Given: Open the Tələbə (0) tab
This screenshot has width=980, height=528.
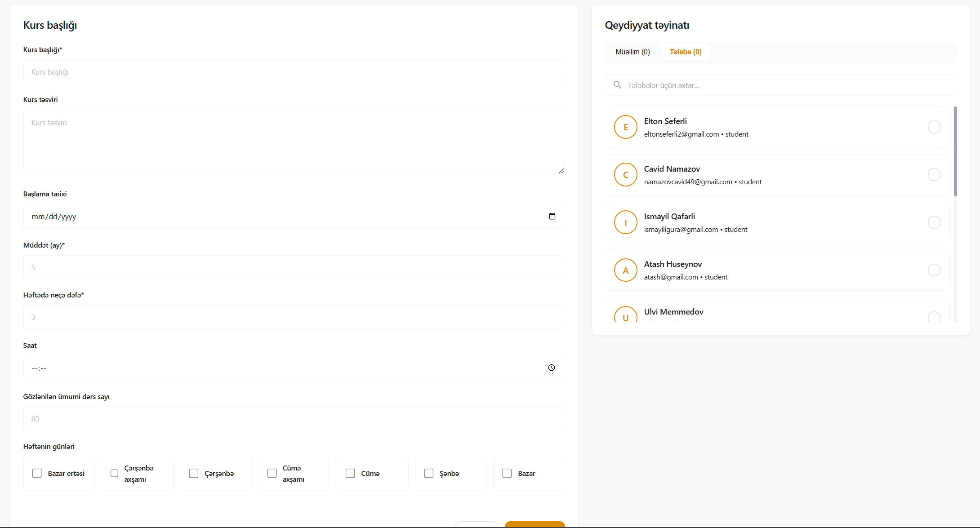Looking at the screenshot, I should [685, 52].
